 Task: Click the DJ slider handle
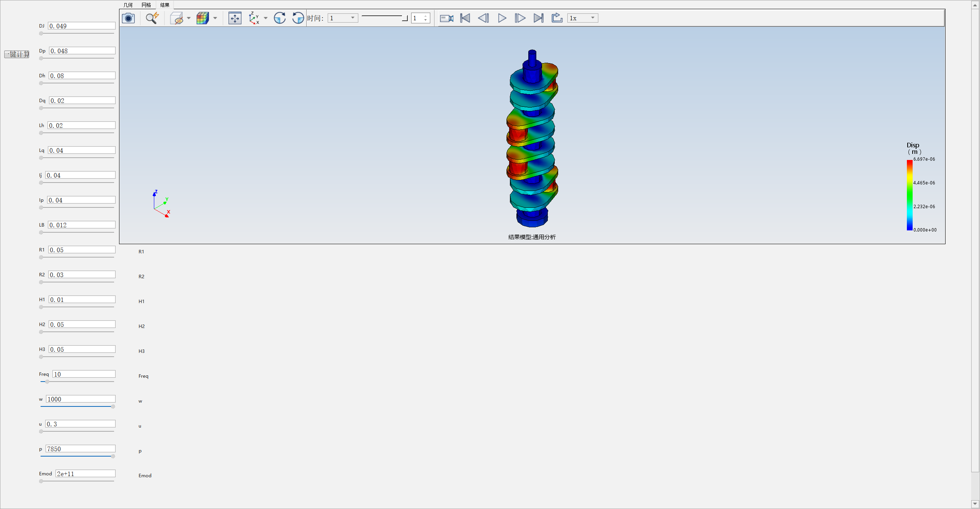(x=41, y=33)
